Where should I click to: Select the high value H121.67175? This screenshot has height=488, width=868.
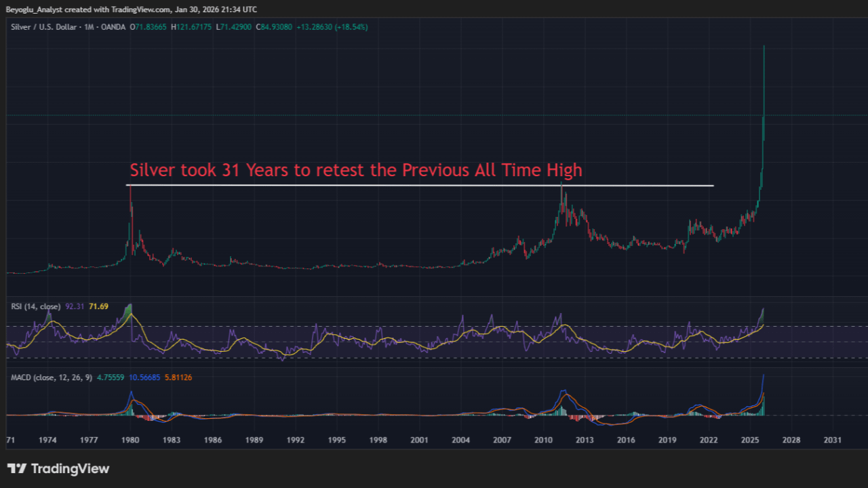(190, 27)
